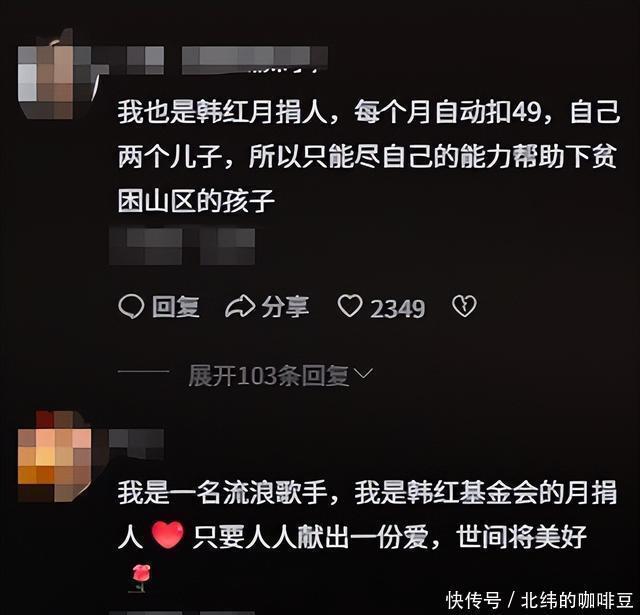Screen dimensions: 640x615
Task: Click the chevron next to 展开103条回复
Action: [x=363, y=373]
